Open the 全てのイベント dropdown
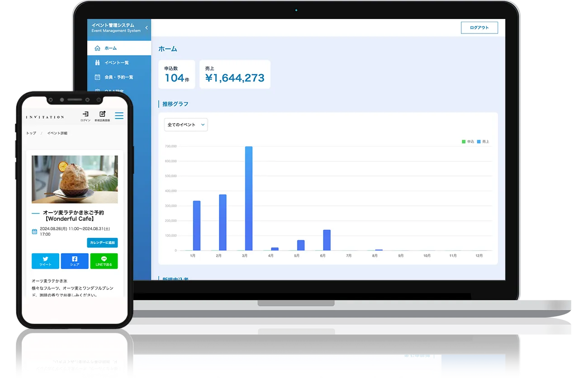The width and height of the screenshot is (588, 380). coord(185,125)
